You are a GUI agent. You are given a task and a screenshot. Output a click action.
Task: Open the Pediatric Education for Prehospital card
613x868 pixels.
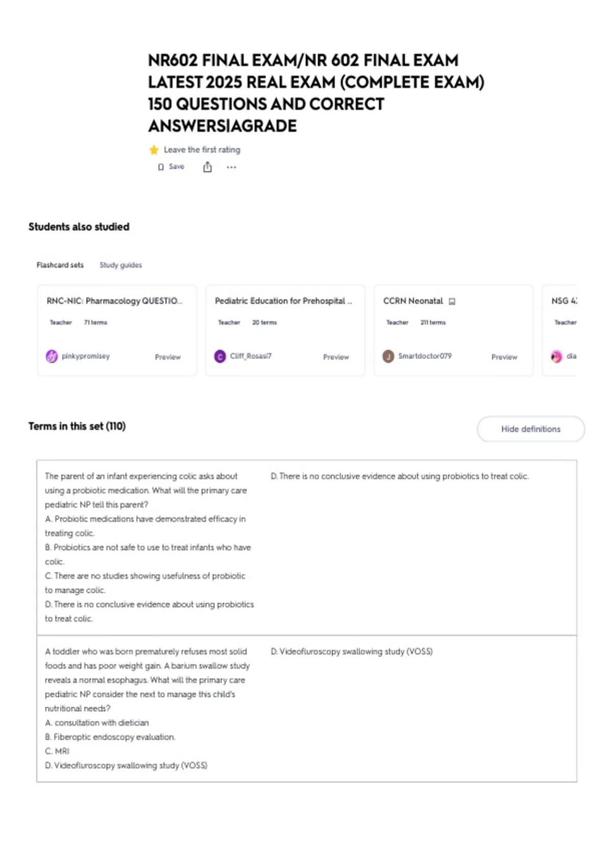pos(285,330)
